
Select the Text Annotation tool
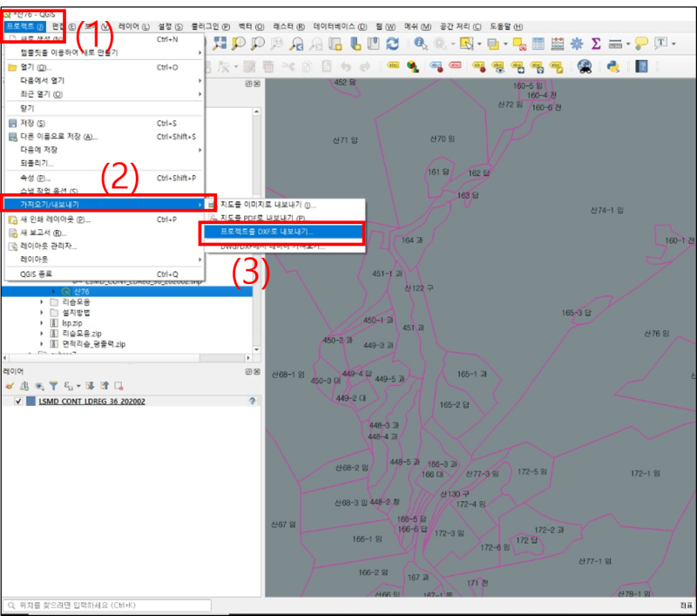[661, 43]
